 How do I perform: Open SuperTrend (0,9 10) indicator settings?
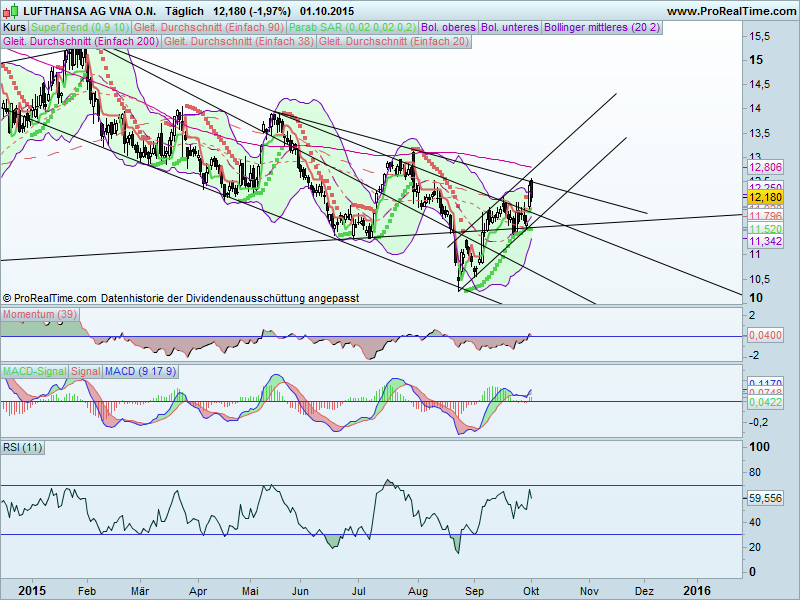click(x=80, y=28)
